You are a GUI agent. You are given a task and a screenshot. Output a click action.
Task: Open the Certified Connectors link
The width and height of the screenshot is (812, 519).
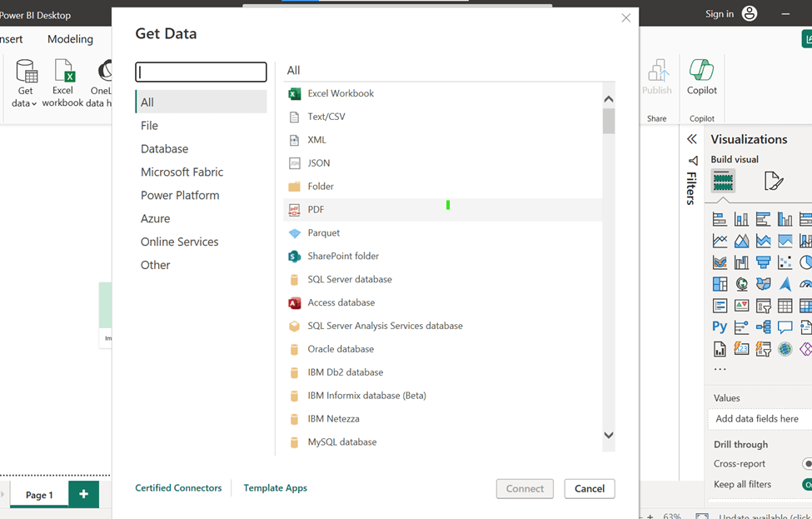click(x=178, y=488)
